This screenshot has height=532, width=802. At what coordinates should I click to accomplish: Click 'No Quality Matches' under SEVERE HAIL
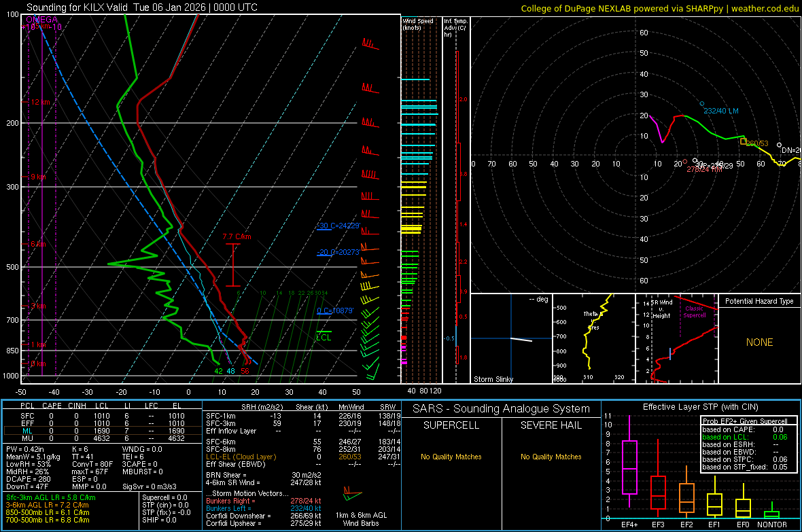click(551, 457)
